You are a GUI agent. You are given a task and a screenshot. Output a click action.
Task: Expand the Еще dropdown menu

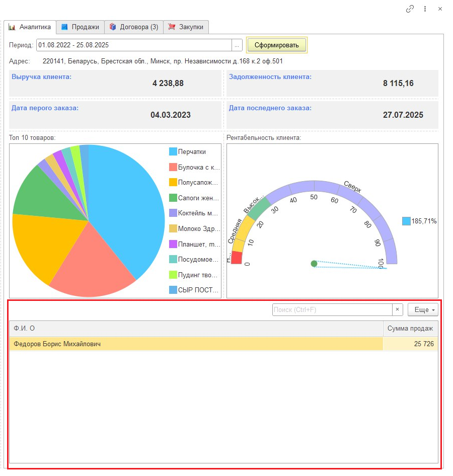pyautogui.click(x=423, y=310)
